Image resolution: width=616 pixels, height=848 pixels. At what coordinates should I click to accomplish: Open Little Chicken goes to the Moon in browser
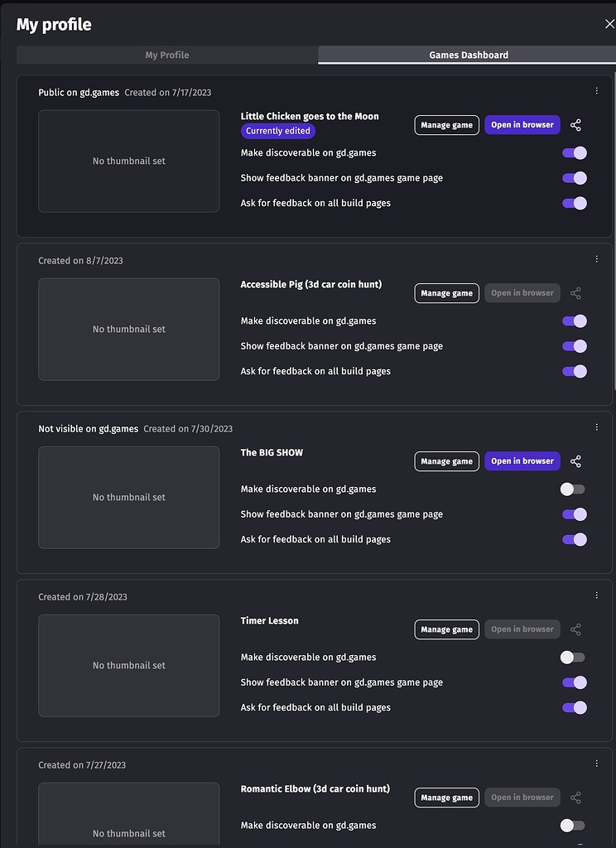(x=522, y=124)
